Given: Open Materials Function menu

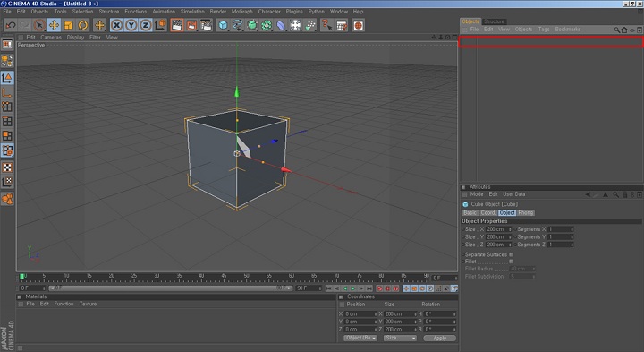Looking at the screenshot, I should [x=64, y=305].
